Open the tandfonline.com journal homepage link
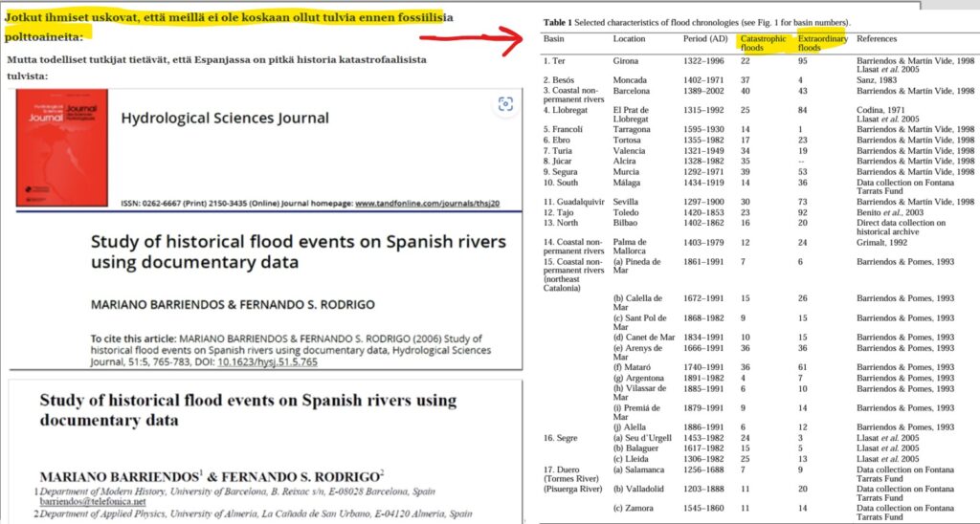Image resolution: width=980 pixels, height=524 pixels. 427,204
